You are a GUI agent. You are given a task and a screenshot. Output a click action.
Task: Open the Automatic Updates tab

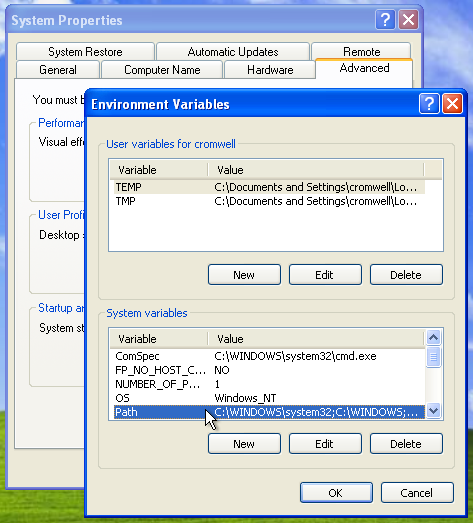(233, 52)
